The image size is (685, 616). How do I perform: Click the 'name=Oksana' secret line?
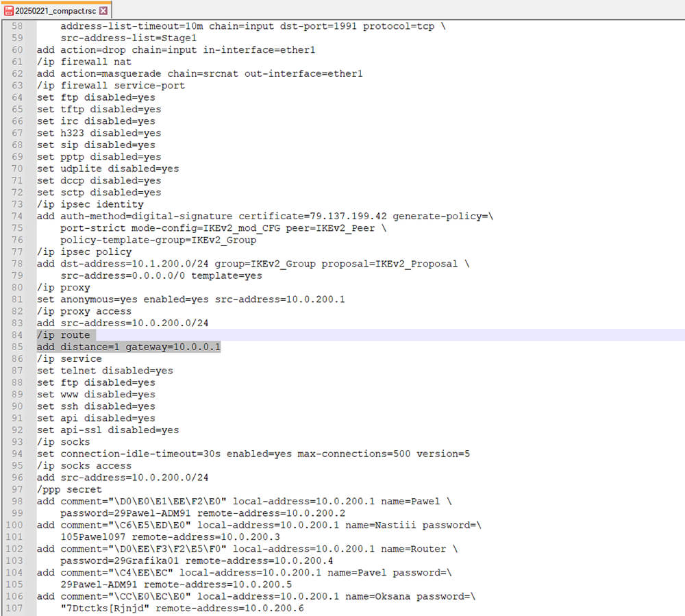pos(256,596)
